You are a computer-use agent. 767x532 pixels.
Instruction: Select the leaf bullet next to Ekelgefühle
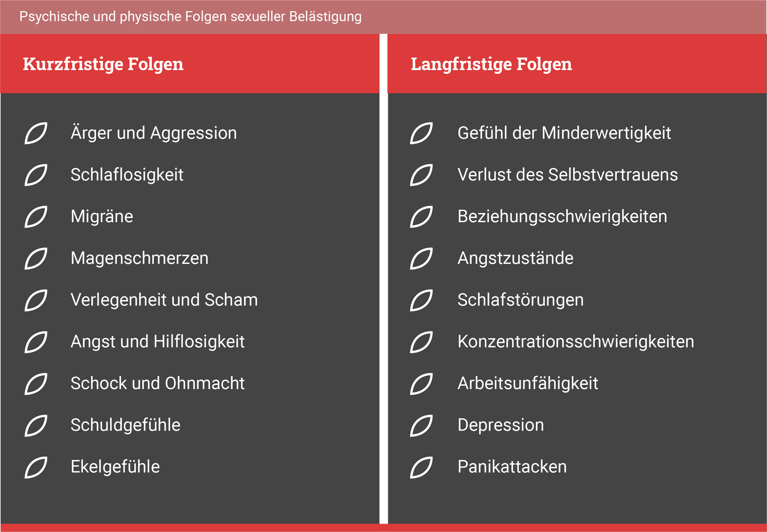pos(36,467)
